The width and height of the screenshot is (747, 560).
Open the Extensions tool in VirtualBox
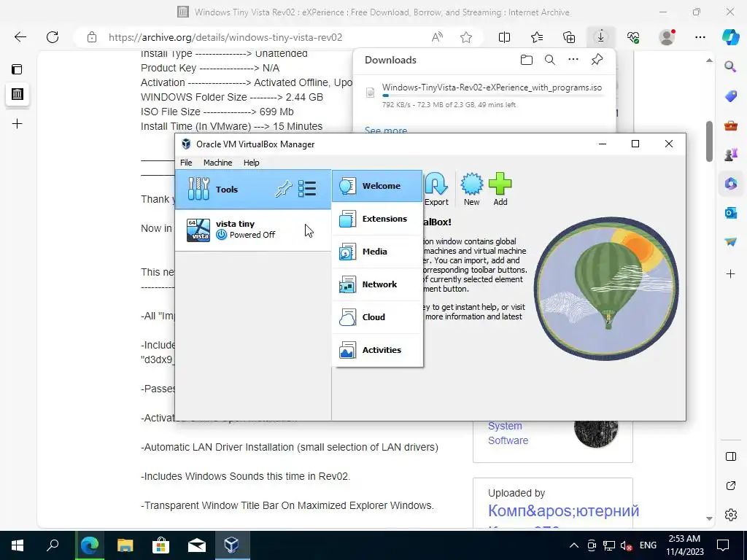pos(377,219)
